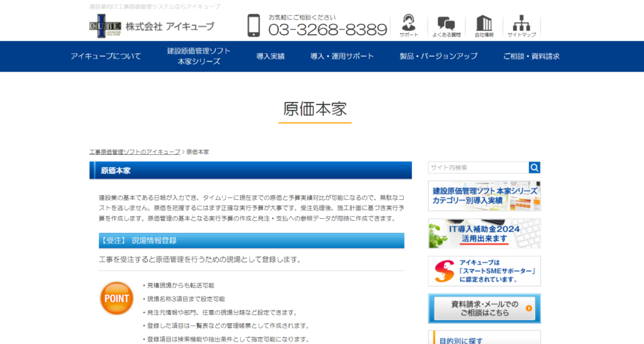644x344 pixels.
Task: Click text お気軽にご相談ください
Action: pyautogui.click(x=302, y=17)
